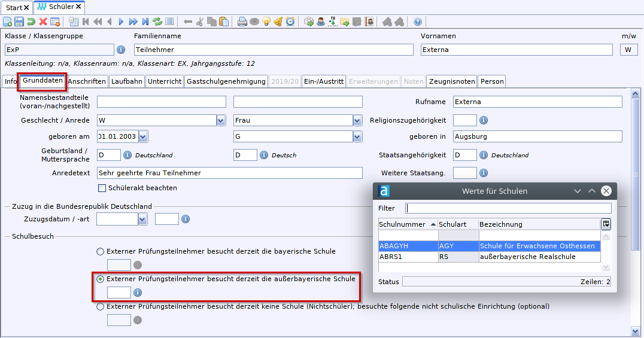644x338 pixels.
Task: Go to the next record (blue arrow)
Action: [121, 22]
